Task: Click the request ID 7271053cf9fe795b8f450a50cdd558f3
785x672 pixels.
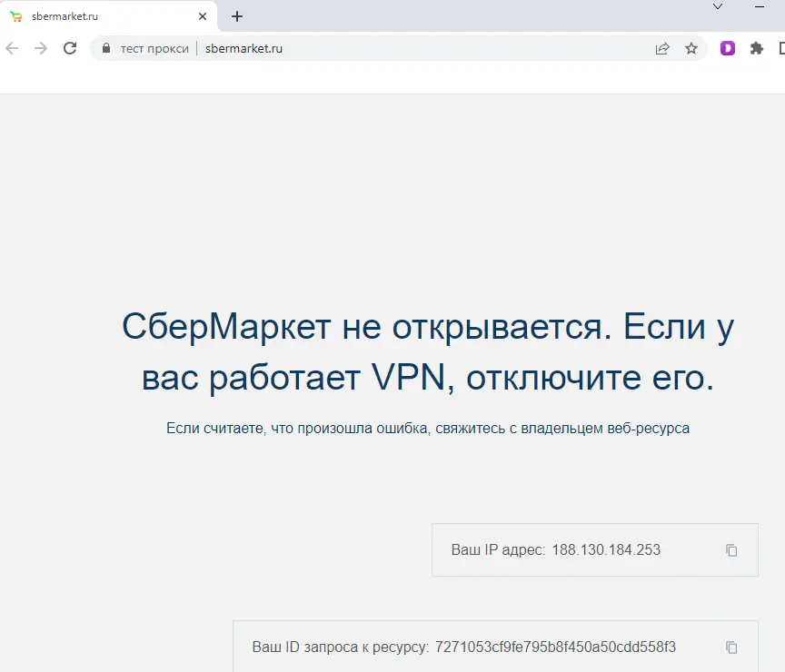Action: [555, 647]
